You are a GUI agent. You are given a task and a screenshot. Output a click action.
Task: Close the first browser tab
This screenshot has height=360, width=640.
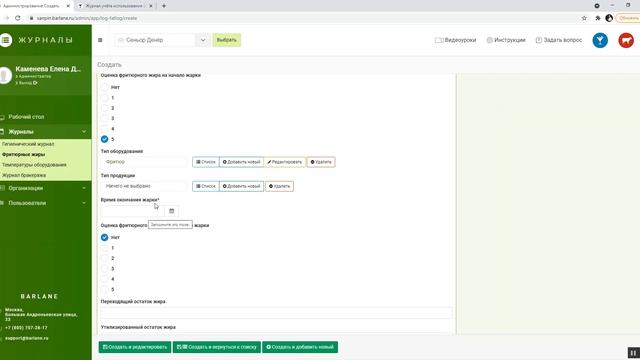point(68,6)
